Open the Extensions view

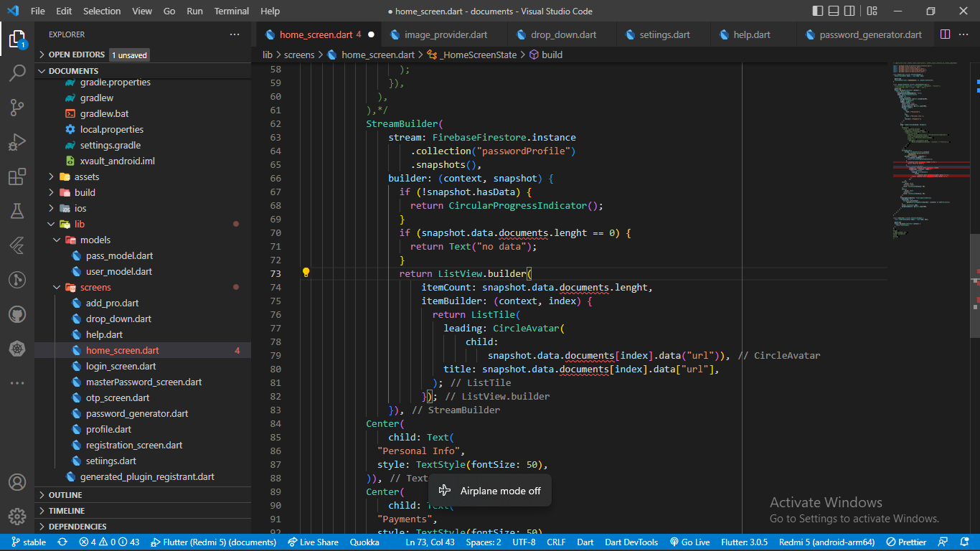[x=17, y=176]
